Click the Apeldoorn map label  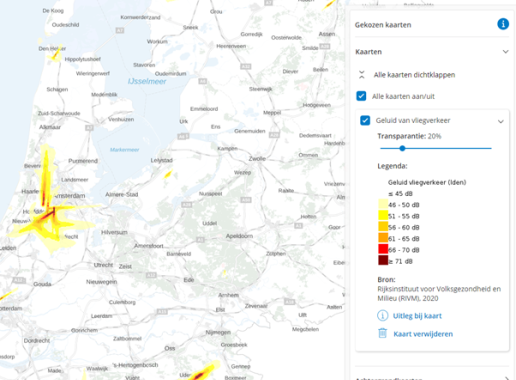239,236
